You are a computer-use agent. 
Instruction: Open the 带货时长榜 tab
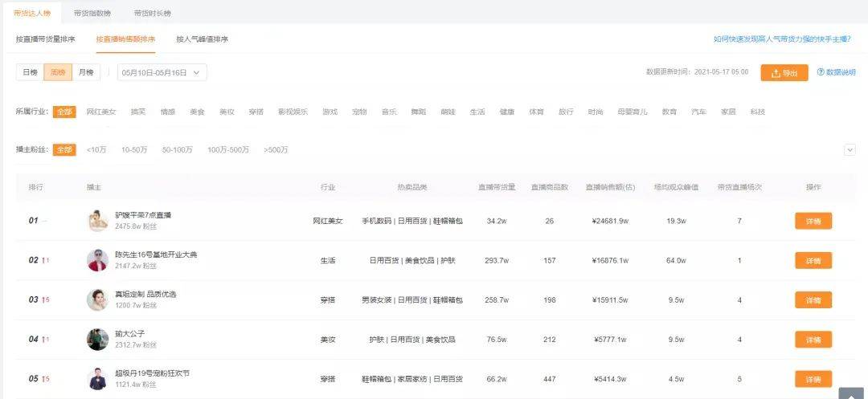pyautogui.click(x=152, y=13)
